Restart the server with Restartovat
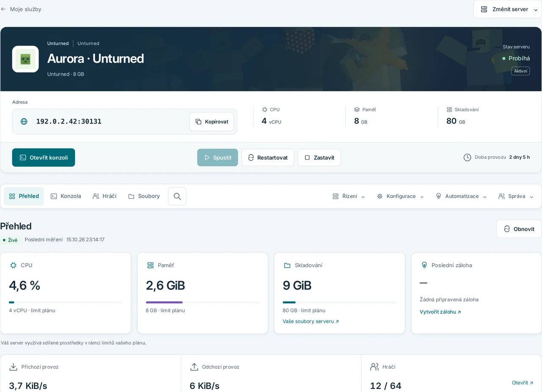This screenshot has width=542, height=392. tap(268, 157)
